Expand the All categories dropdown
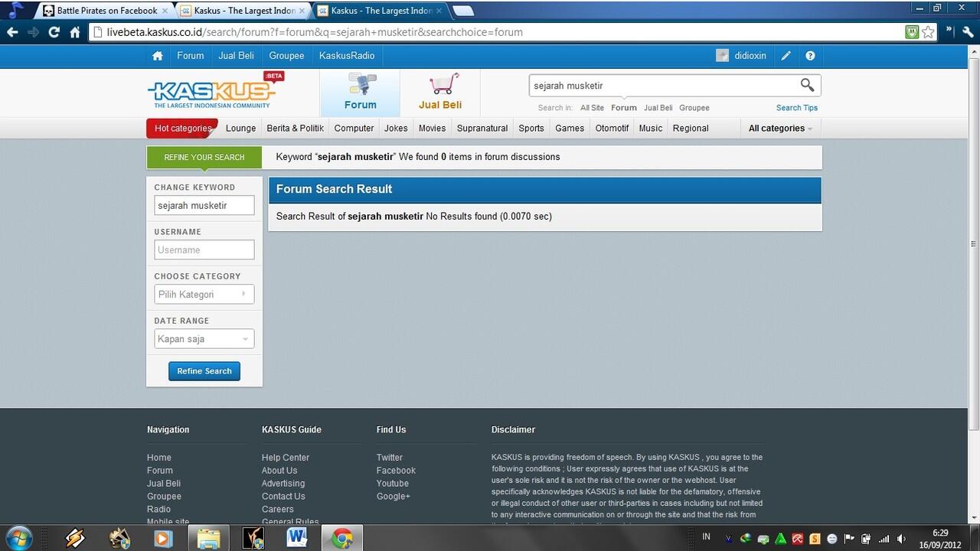This screenshot has height=551, width=980. click(x=780, y=129)
